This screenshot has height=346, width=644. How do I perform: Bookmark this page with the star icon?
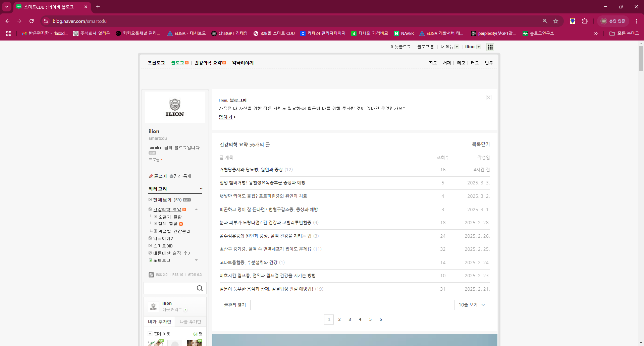coord(556,21)
